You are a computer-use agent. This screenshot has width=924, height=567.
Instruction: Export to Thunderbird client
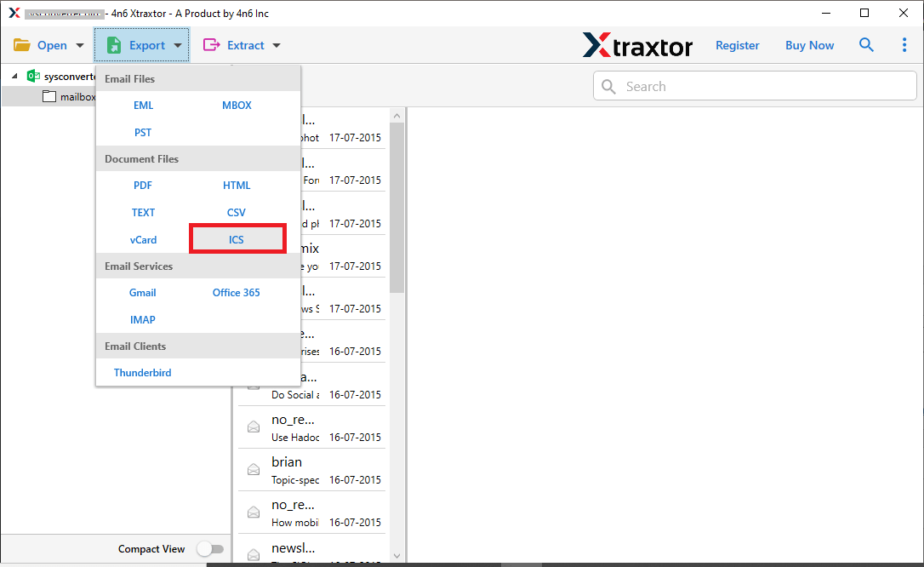tap(143, 373)
